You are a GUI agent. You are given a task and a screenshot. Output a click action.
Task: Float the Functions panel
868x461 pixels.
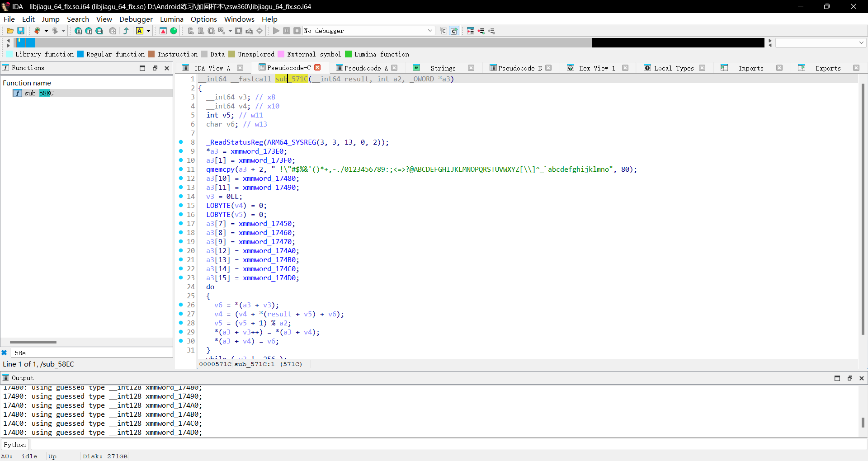155,68
